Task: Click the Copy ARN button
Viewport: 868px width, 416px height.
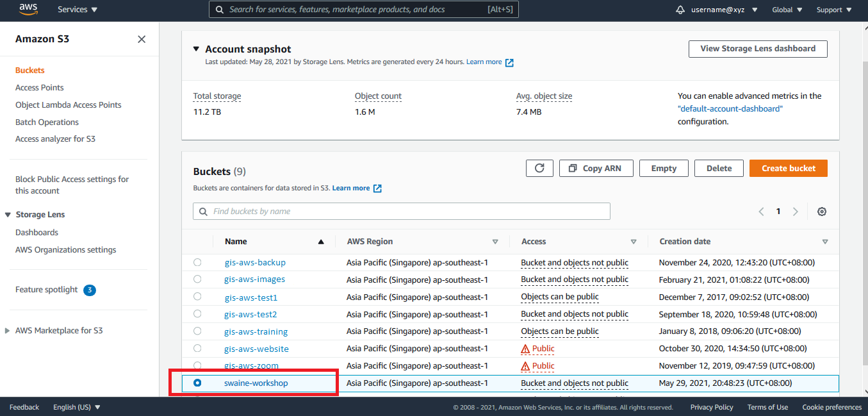Action: click(596, 168)
